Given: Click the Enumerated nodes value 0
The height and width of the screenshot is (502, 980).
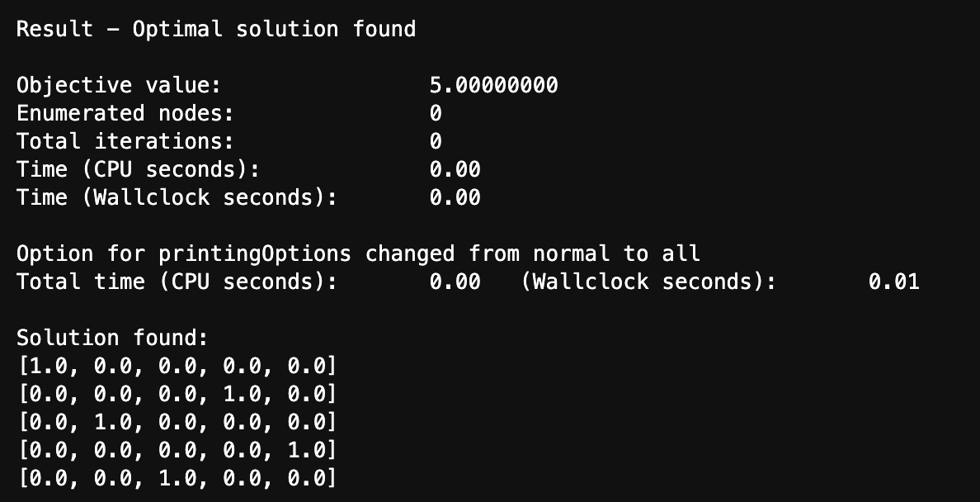Looking at the screenshot, I should coord(436,113).
